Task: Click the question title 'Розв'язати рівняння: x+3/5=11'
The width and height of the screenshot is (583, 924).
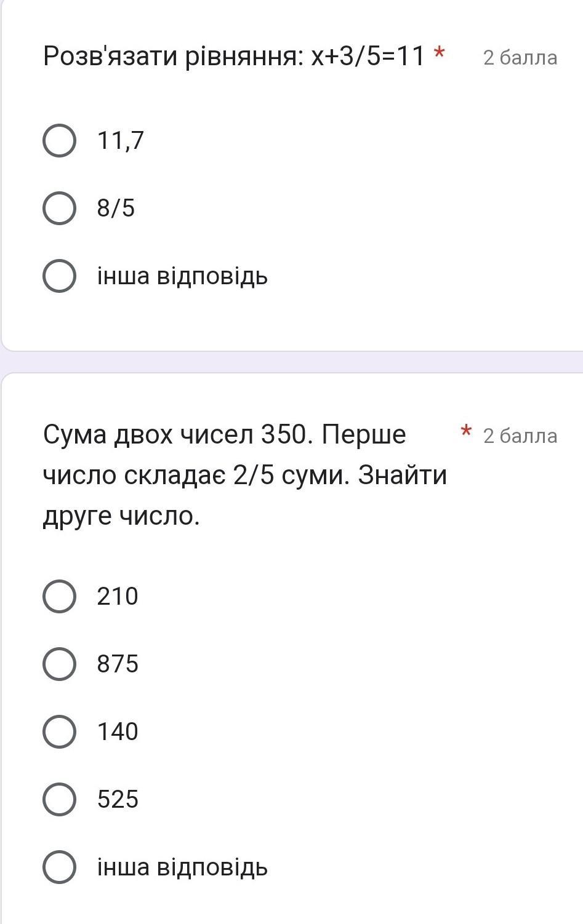Action: (x=234, y=57)
